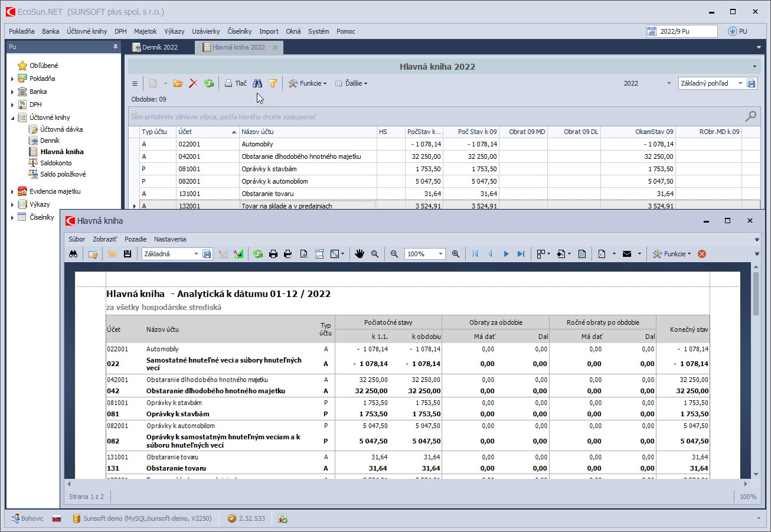
Task: Go to the next report page
Action: pyautogui.click(x=506, y=254)
